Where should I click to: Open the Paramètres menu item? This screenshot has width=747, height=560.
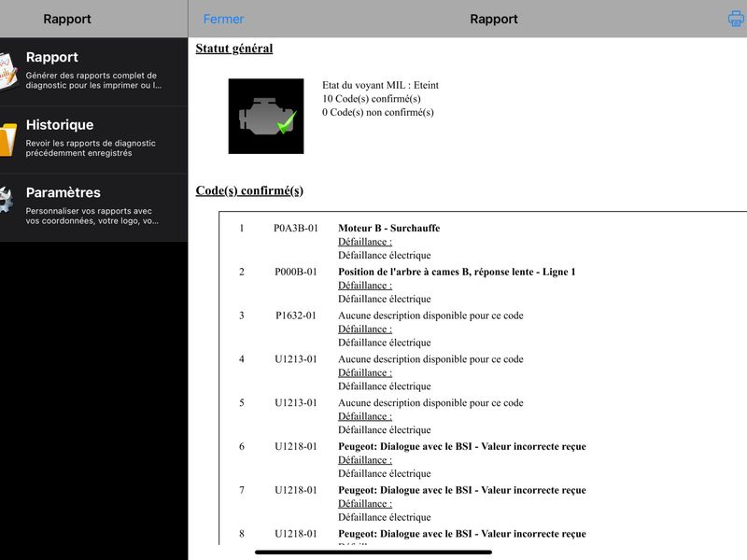(94, 207)
